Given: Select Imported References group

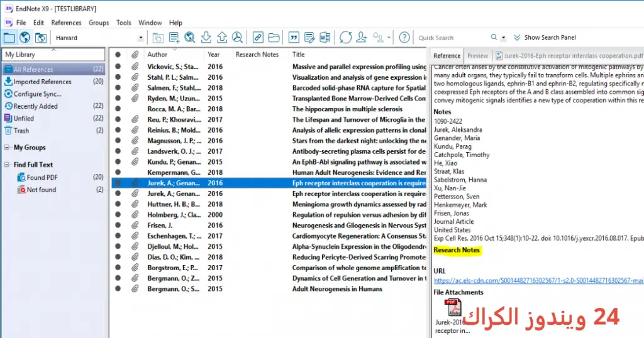Looking at the screenshot, I should (53, 82).
